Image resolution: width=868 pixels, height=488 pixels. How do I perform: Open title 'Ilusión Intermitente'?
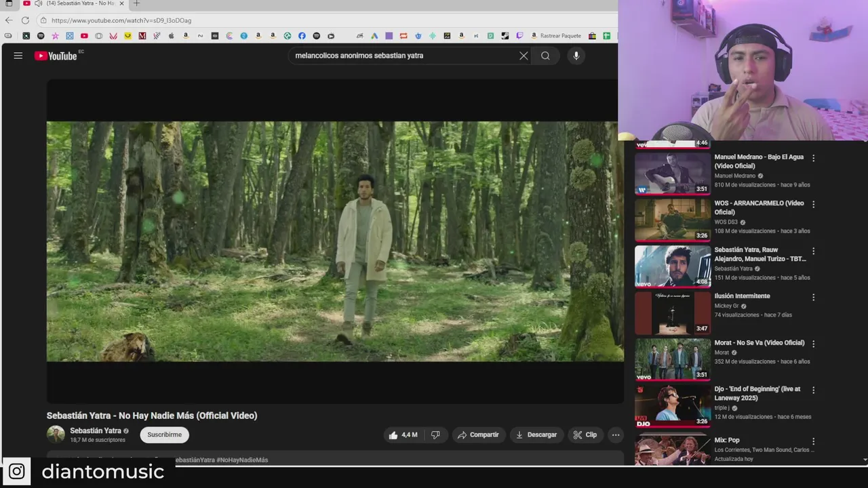click(742, 296)
